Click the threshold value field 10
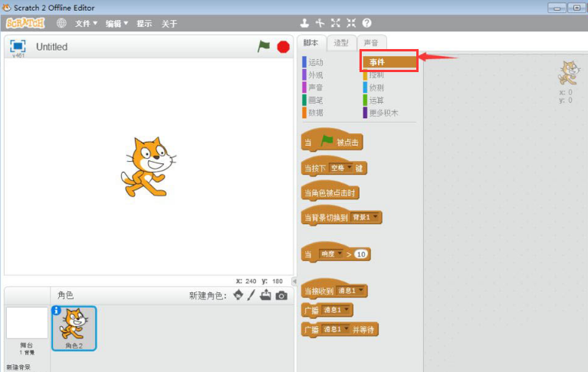The width and height of the screenshot is (588, 372). click(x=361, y=254)
